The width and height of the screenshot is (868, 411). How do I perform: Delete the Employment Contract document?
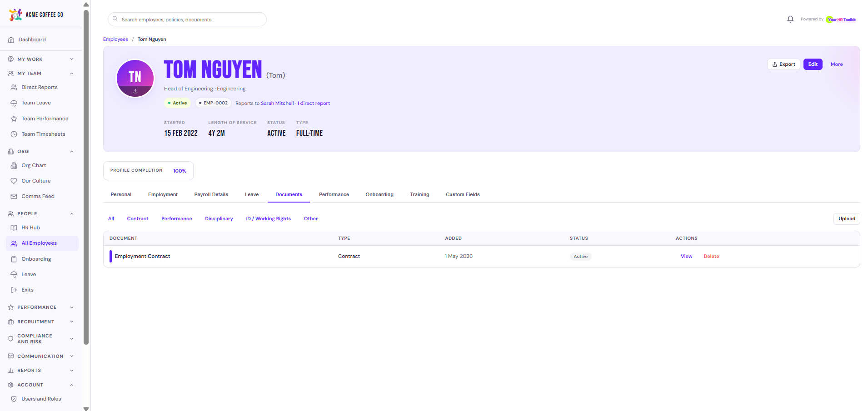[x=711, y=256]
